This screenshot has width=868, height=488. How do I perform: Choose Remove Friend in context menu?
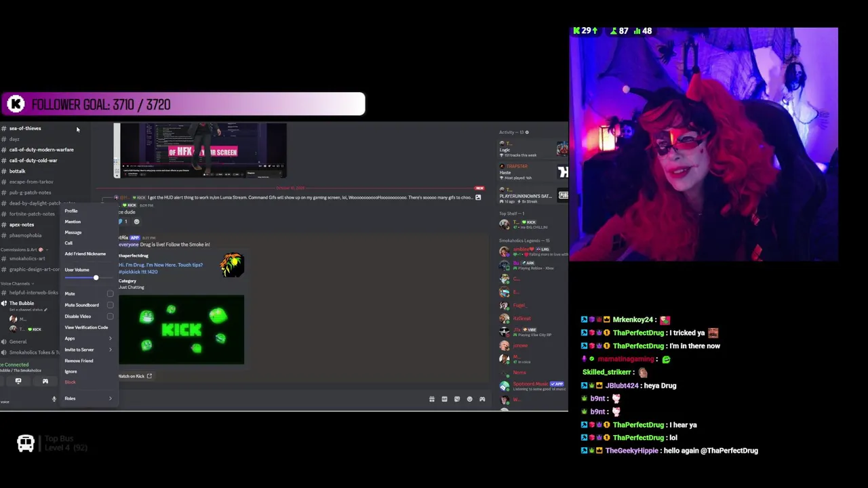[79, 361]
